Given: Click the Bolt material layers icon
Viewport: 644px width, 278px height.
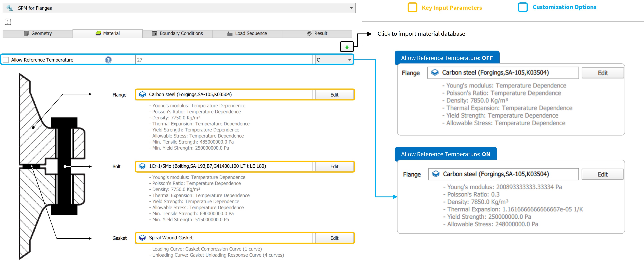Looking at the screenshot, I should [x=142, y=166].
